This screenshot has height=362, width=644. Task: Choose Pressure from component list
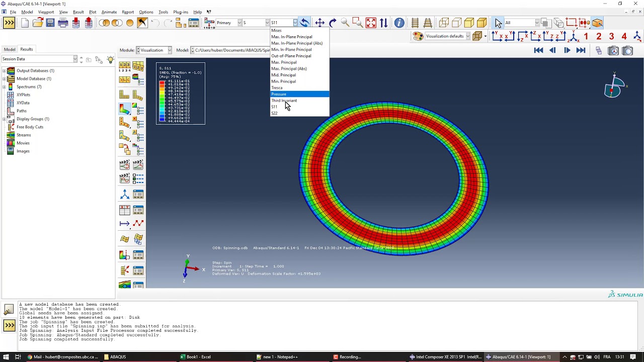click(x=300, y=94)
